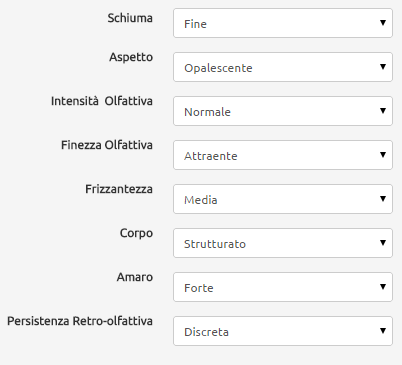This screenshot has height=365, width=402.
Task: Click the arrow icon beside Attraente
Action: pos(383,155)
